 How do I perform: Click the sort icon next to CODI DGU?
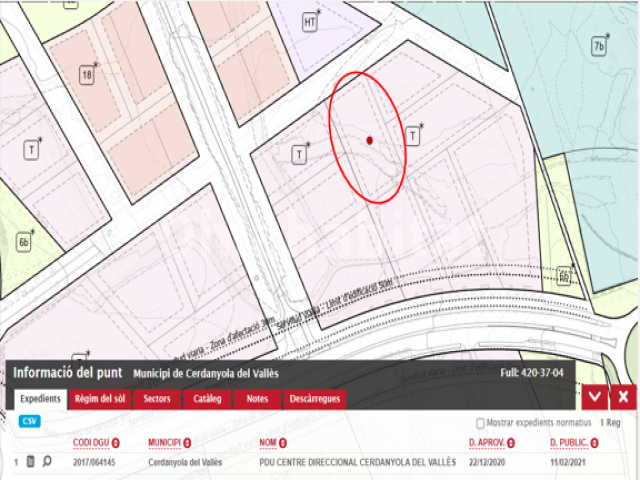point(116,442)
